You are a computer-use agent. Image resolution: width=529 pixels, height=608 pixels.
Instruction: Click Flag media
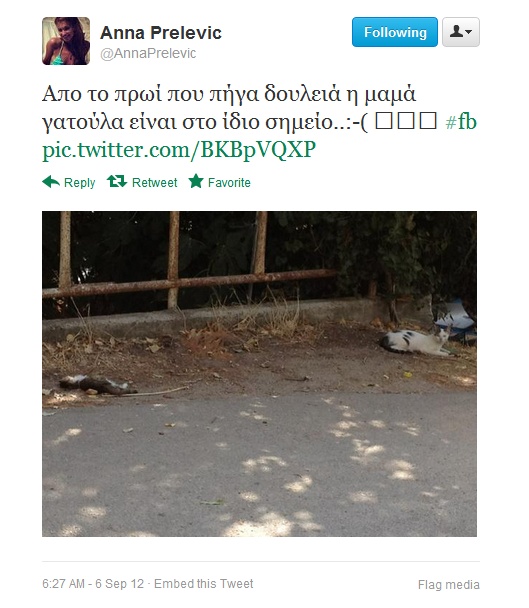pos(449,585)
